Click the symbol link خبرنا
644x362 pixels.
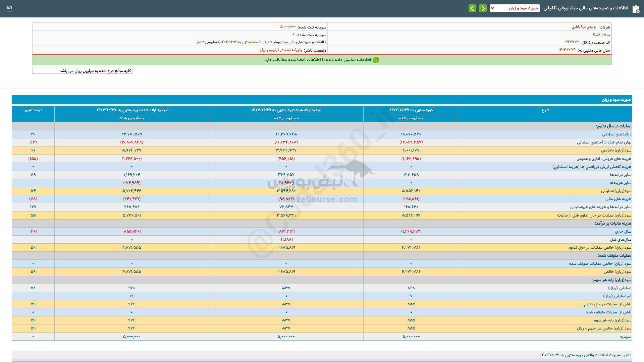coord(596,35)
